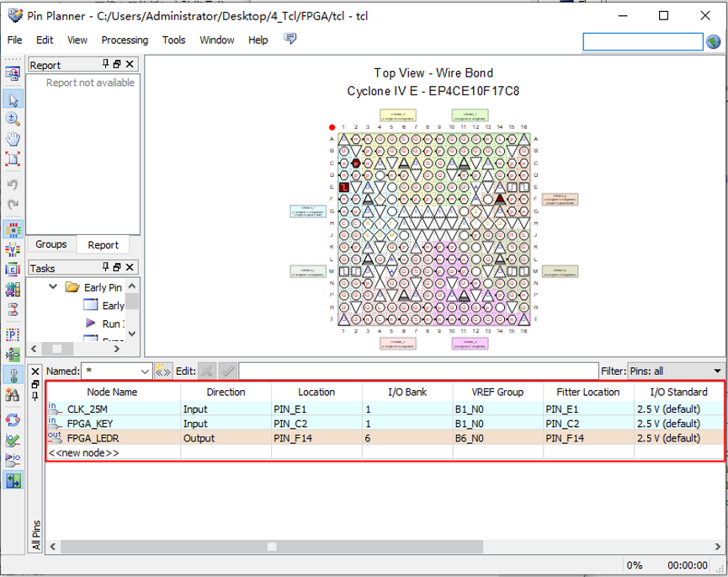Open the Named filter dropdown
Screen dimensions: 728x577
pos(143,371)
